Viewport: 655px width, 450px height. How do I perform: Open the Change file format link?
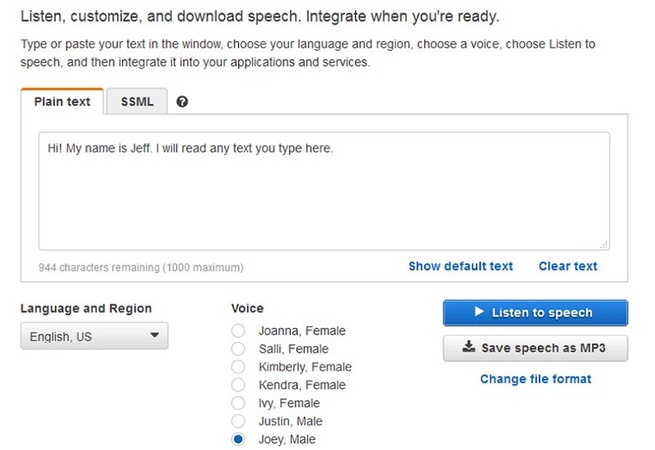coord(535,379)
